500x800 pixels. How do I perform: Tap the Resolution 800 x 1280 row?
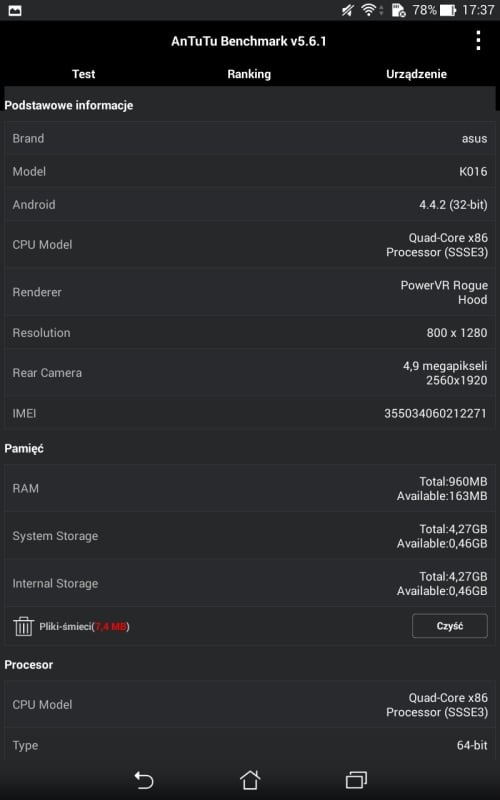pyautogui.click(x=250, y=333)
